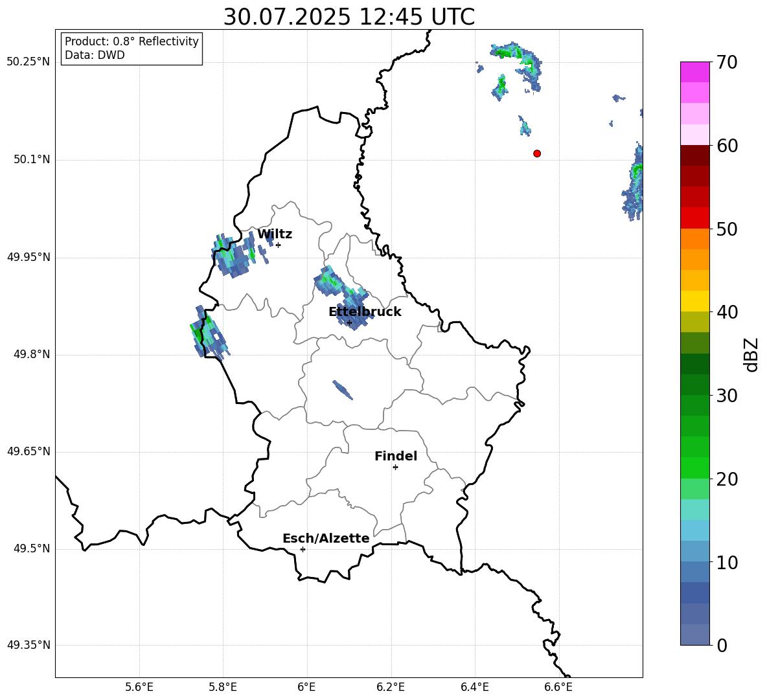Click the 50 tick on the colorbar
The width and height of the screenshot is (767, 700).
[x=727, y=229]
